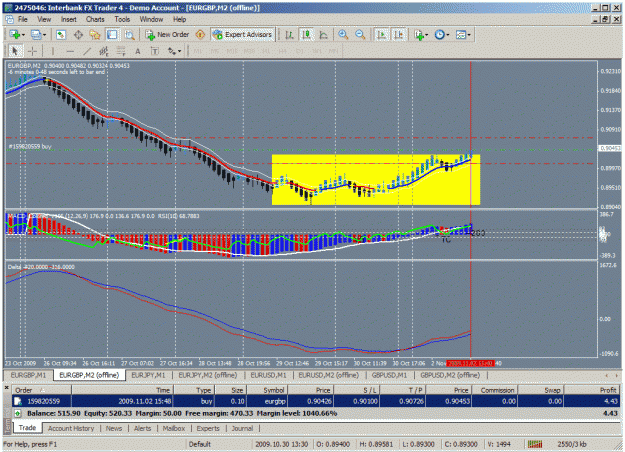The height and width of the screenshot is (452, 625).
Task: Select the Trendline drawing tool
Action: (87, 51)
